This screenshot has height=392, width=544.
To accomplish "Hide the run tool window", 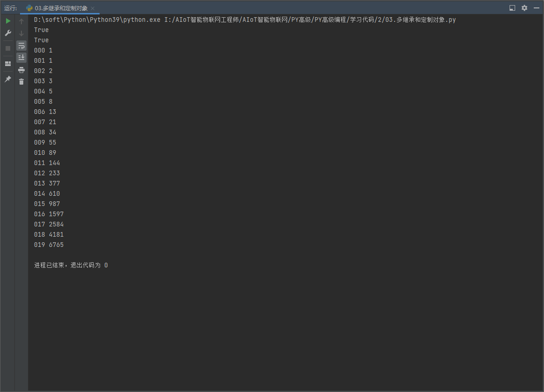I will (537, 7).
